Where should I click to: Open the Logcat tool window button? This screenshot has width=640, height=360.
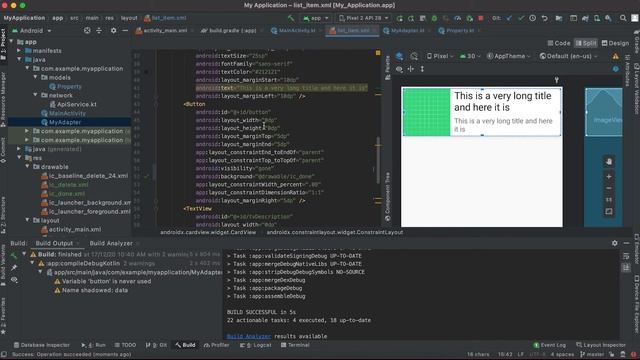(x=256, y=345)
